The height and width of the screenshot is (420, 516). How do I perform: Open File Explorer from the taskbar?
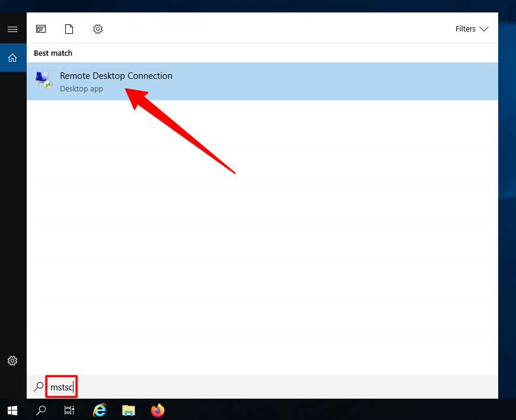click(x=128, y=410)
